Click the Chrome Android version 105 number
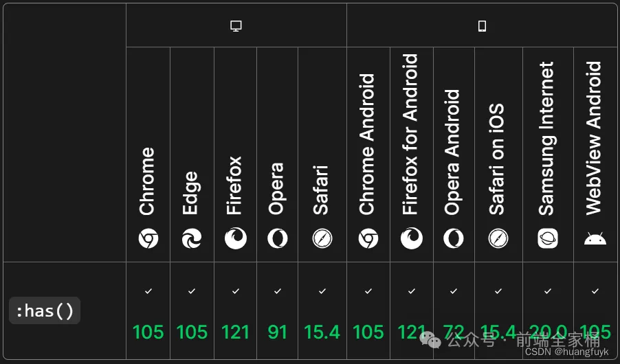 [x=368, y=332]
